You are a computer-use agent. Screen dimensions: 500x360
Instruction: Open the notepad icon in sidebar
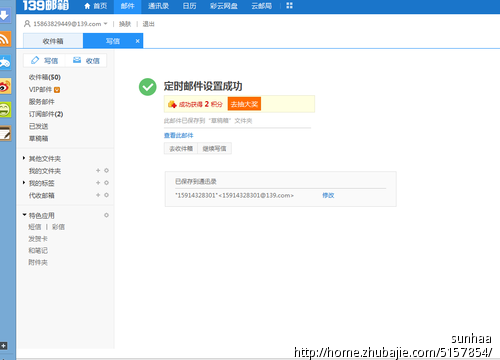click(5, 133)
